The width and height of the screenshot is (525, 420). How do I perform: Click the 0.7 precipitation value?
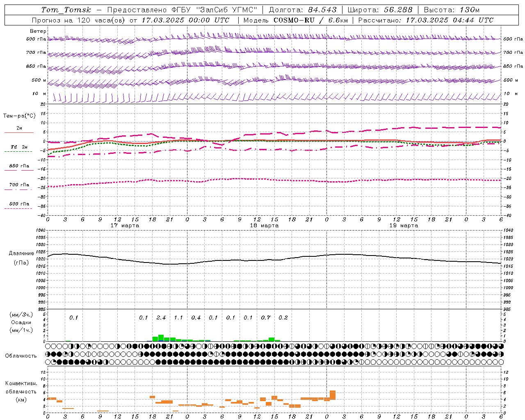266,318
